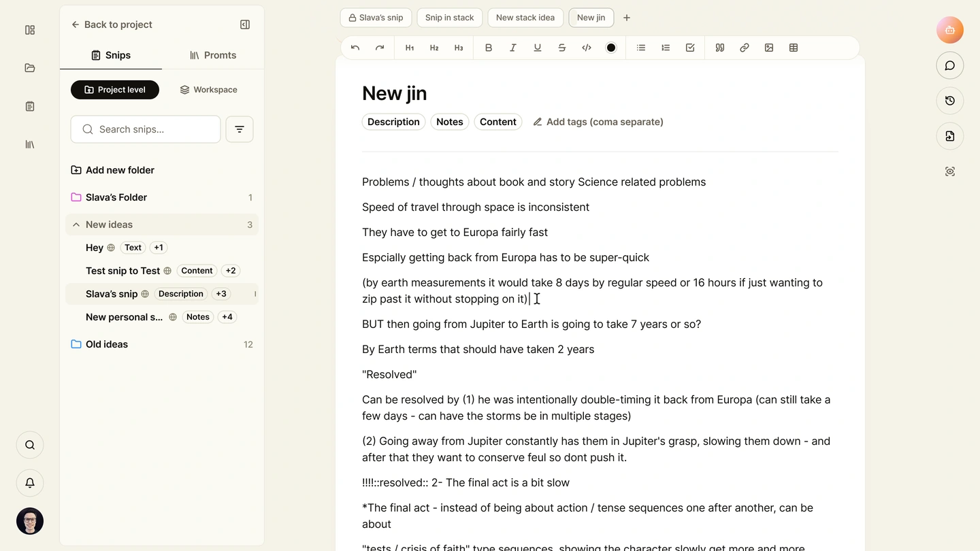Insert an image

click(x=769, y=48)
